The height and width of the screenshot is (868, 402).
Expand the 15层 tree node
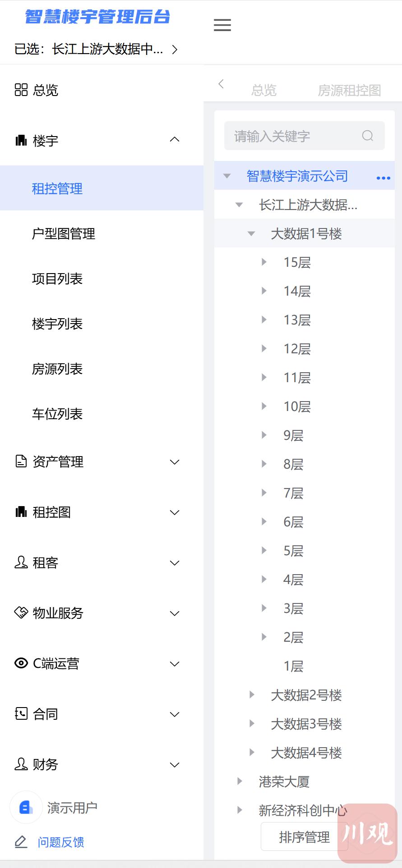264,262
